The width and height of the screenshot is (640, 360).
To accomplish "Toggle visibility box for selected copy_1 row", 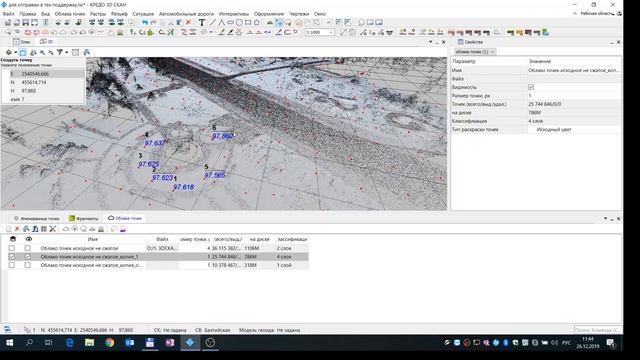I will (27, 257).
